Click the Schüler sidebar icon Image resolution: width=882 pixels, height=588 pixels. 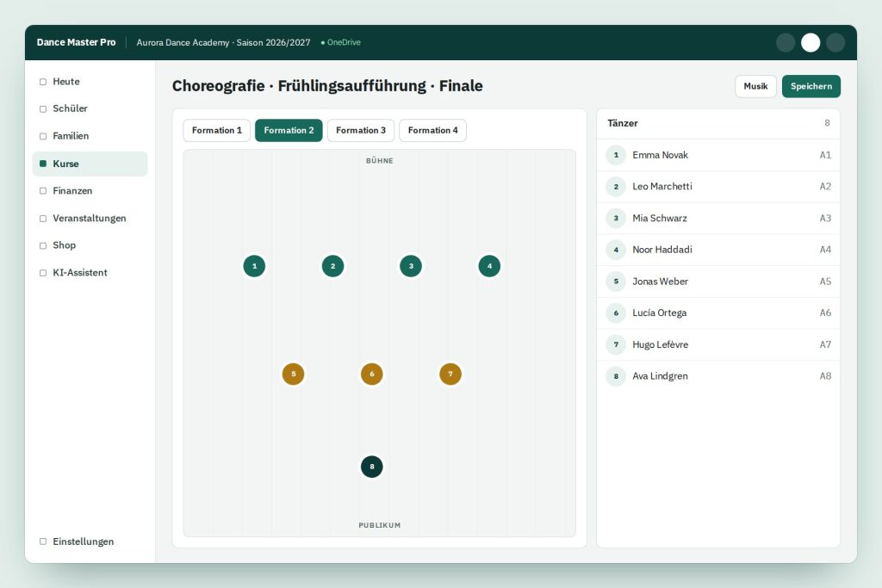[x=43, y=109]
